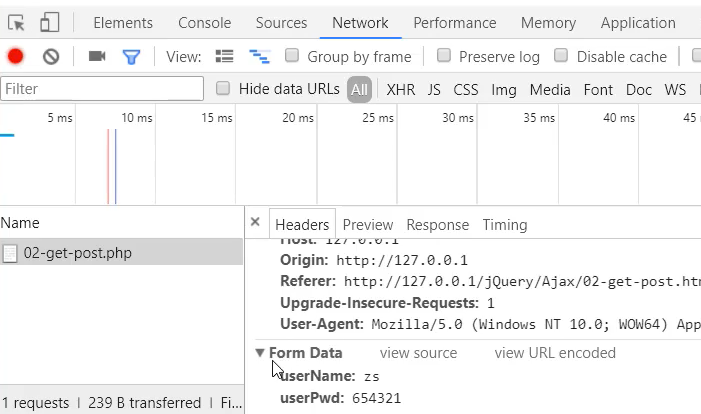Filter requests by CSS
This screenshot has height=414, width=701.
(466, 89)
